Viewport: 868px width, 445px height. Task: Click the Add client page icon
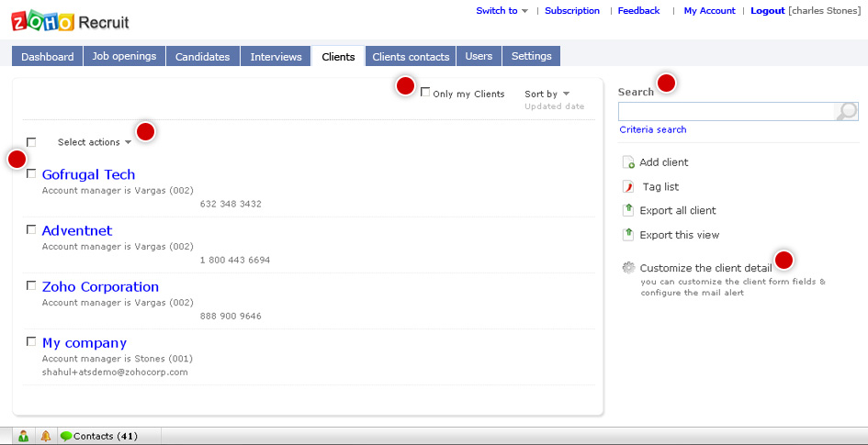(x=627, y=162)
